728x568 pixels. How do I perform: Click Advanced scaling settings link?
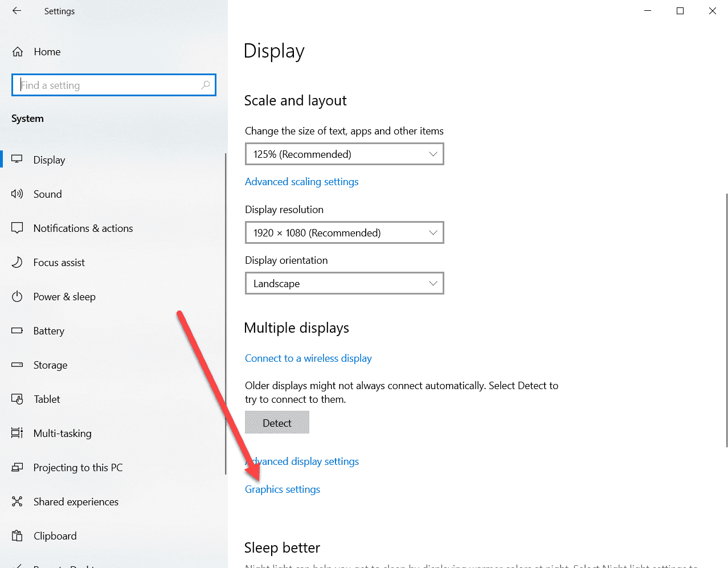[x=301, y=182]
